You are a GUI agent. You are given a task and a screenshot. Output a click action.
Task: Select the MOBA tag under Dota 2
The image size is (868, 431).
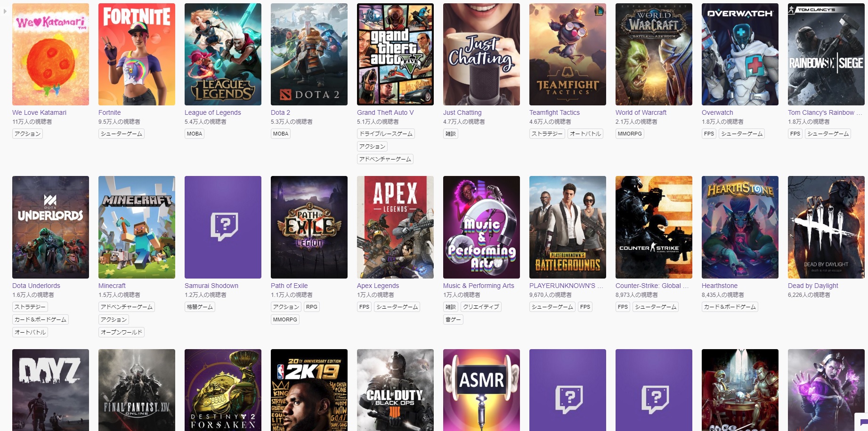coord(281,134)
